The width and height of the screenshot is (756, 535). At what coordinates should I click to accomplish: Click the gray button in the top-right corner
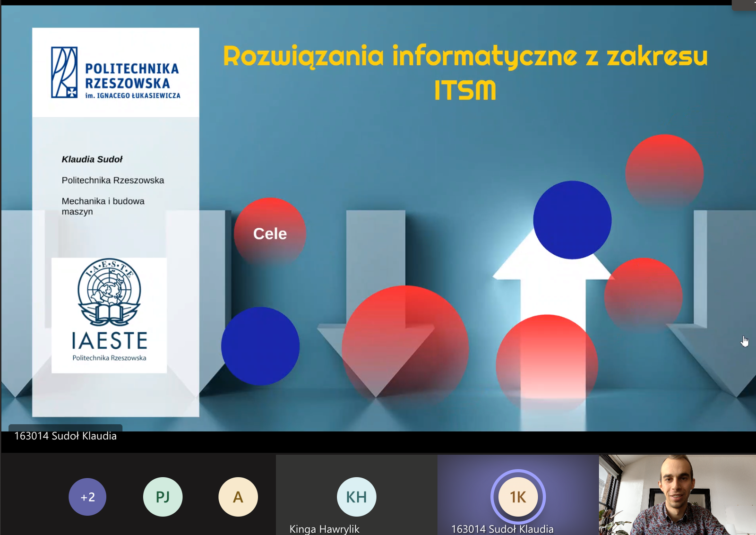pos(744,5)
